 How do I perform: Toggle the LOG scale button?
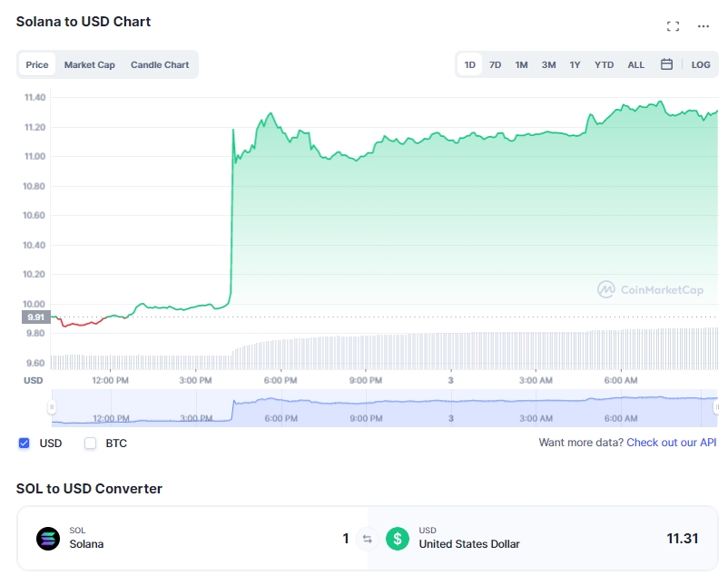click(701, 64)
